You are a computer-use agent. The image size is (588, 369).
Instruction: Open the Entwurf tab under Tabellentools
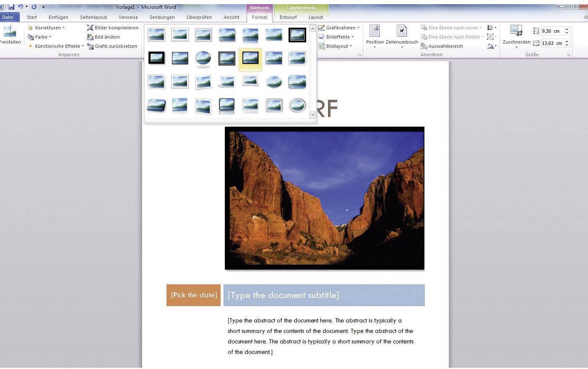(x=288, y=17)
